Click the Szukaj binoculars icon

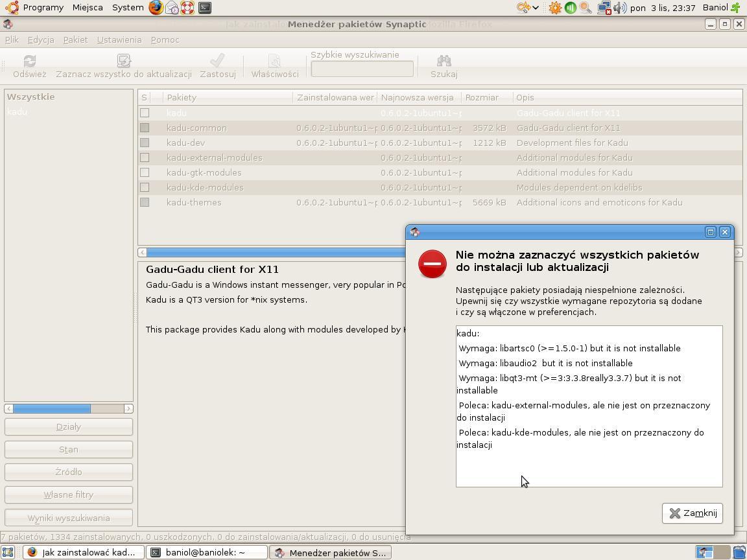click(x=444, y=61)
